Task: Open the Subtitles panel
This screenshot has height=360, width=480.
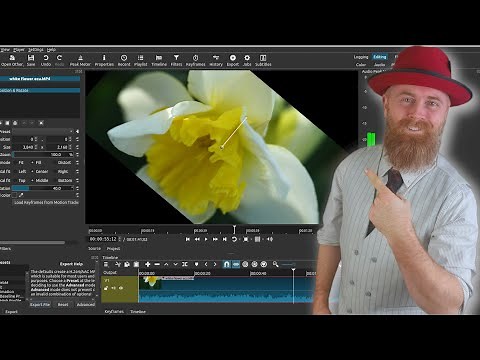Action: tap(263, 60)
